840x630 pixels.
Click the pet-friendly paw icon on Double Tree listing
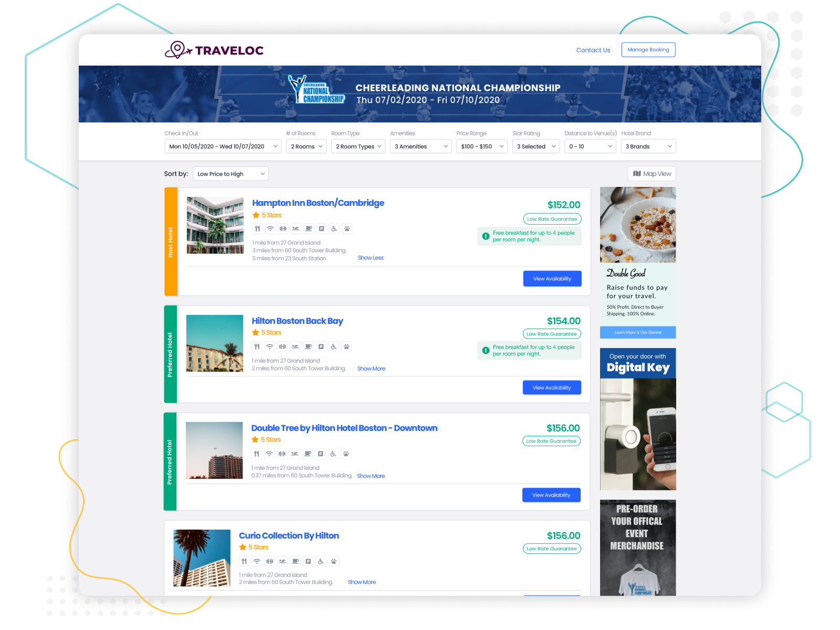coord(346,454)
